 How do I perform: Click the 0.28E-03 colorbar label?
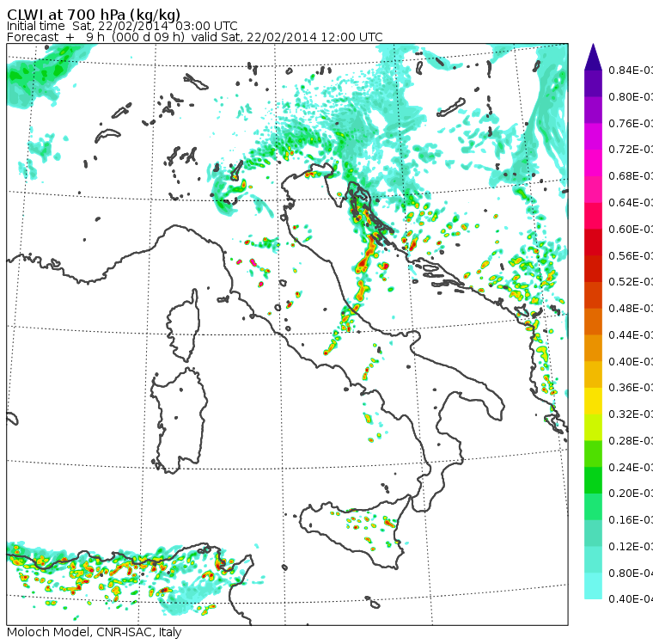631,440
